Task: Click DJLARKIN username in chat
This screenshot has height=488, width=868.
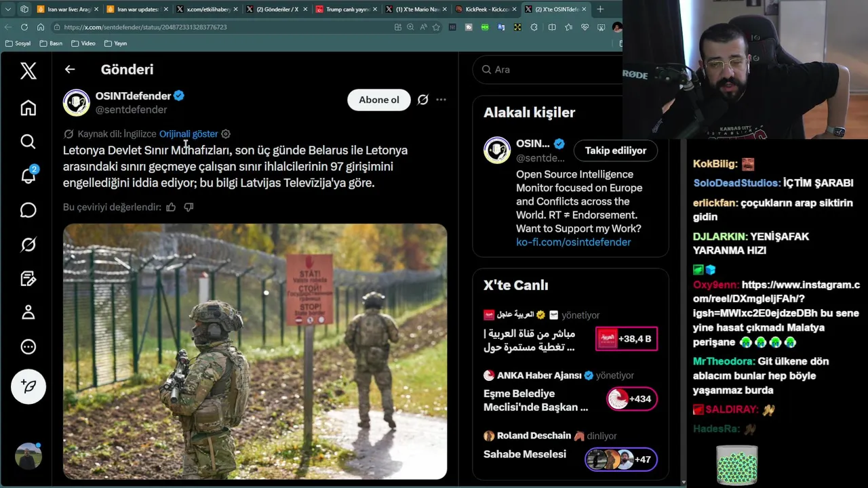Action: click(x=721, y=237)
